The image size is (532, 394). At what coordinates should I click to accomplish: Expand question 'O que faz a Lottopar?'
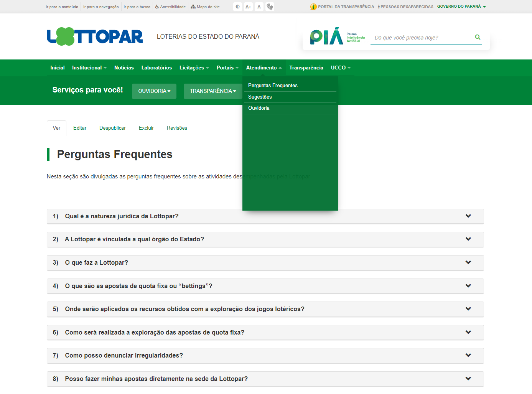[265, 263]
